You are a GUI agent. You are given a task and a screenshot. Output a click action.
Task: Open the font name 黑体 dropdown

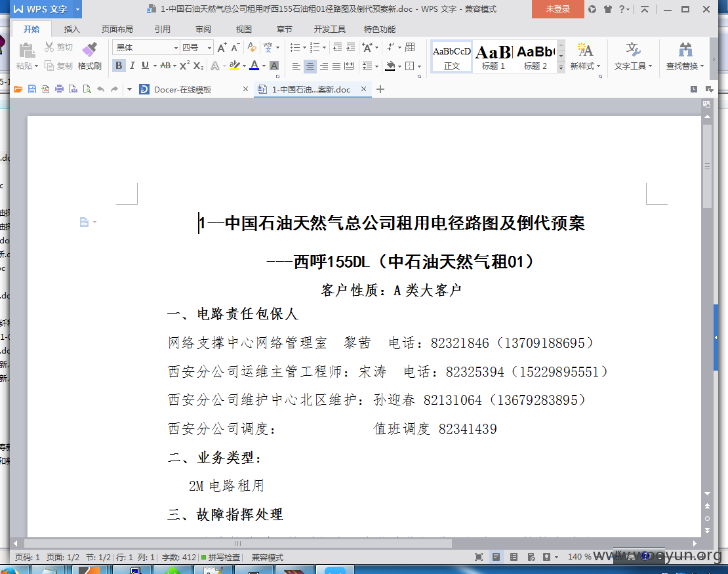pos(176,48)
